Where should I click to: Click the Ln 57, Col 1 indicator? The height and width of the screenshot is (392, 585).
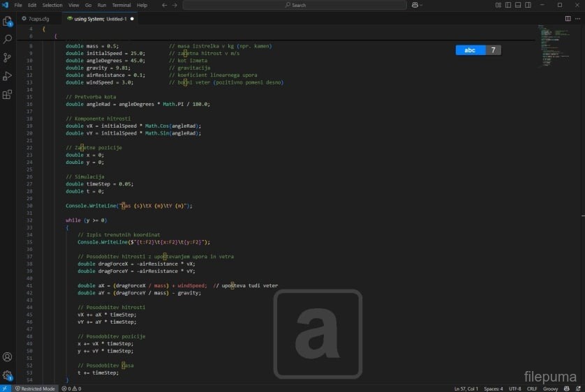466,389
